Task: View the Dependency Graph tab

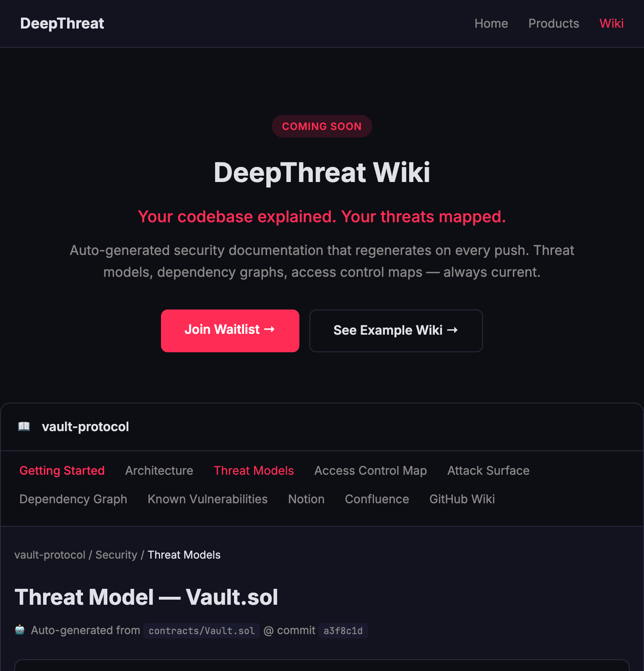Action: 73,499
